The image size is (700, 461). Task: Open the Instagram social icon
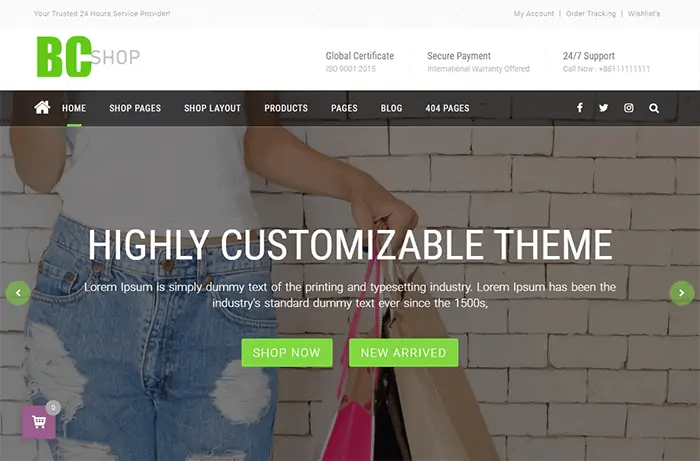[x=629, y=108]
